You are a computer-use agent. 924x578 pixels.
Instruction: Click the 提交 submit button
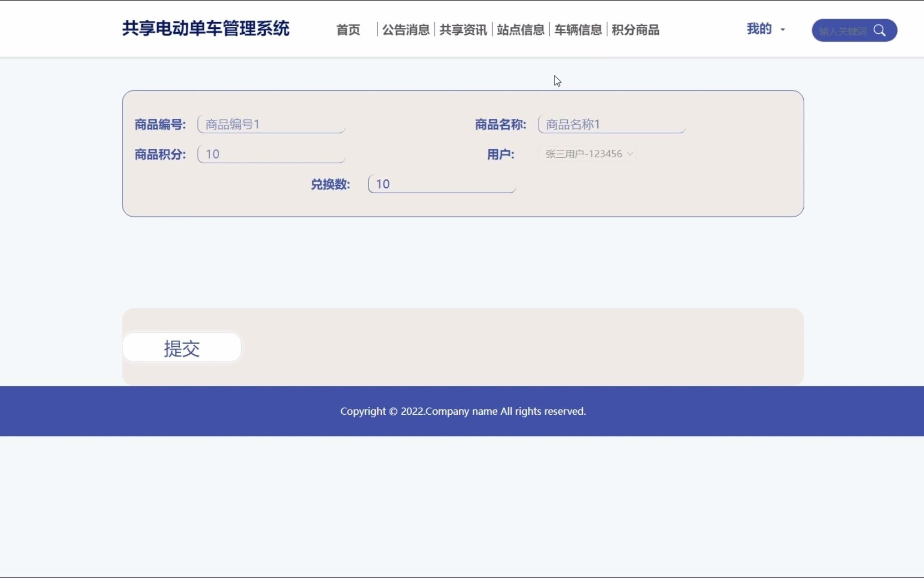coord(182,347)
